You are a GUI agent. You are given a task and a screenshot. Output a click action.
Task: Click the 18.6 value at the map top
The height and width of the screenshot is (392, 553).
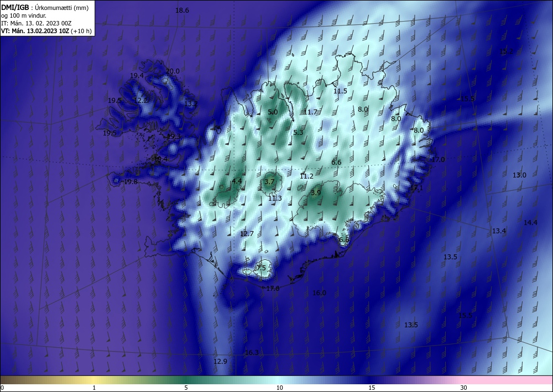[182, 11]
